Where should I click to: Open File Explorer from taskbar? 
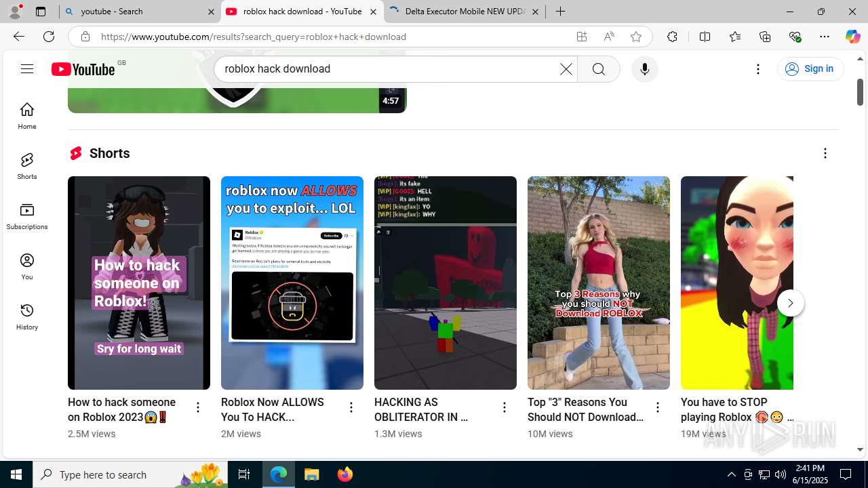tap(312, 474)
